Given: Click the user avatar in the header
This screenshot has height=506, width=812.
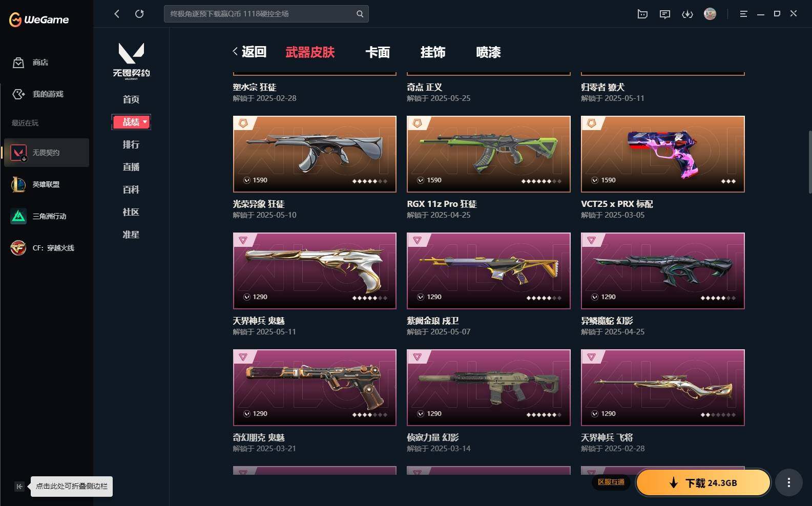Looking at the screenshot, I should click(x=710, y=14).
